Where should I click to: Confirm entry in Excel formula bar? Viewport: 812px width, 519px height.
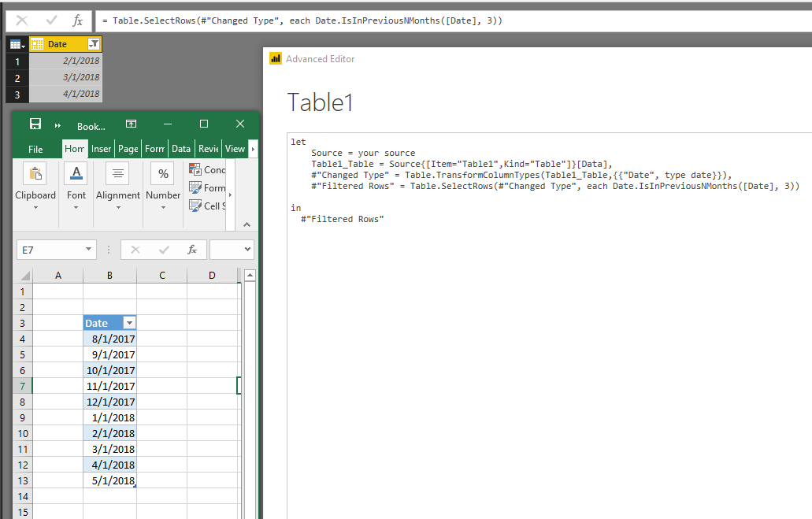[x=164, y=250]
